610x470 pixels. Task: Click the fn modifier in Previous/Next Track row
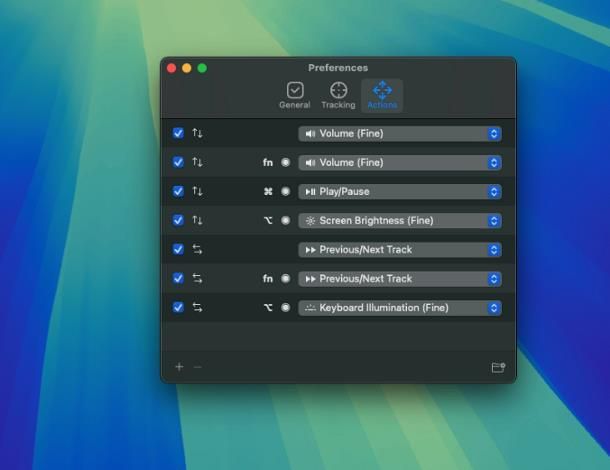point(268,279)
